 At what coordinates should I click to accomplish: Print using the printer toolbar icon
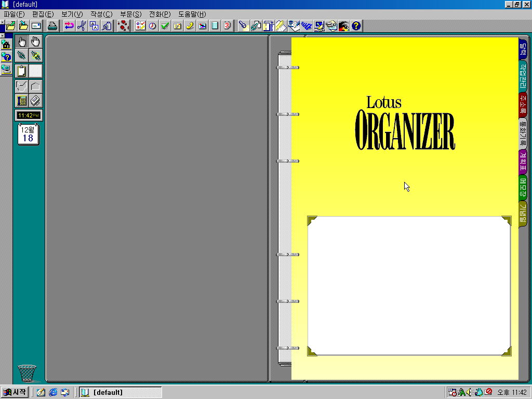click(52, 26)
